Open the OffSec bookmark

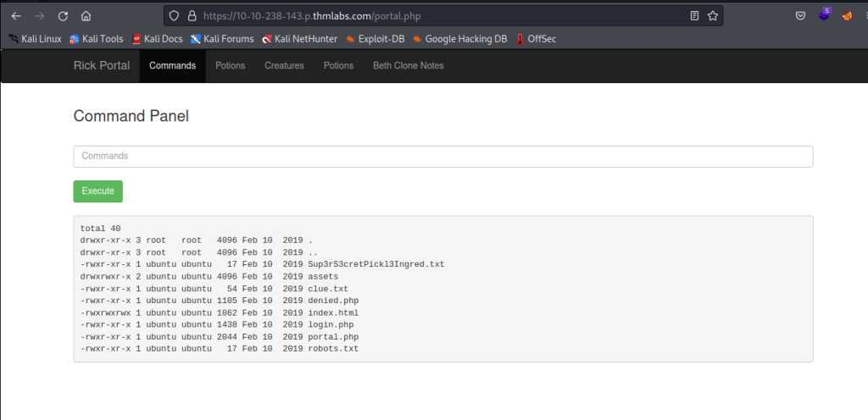pyautogui.click(x=536, y=38)
